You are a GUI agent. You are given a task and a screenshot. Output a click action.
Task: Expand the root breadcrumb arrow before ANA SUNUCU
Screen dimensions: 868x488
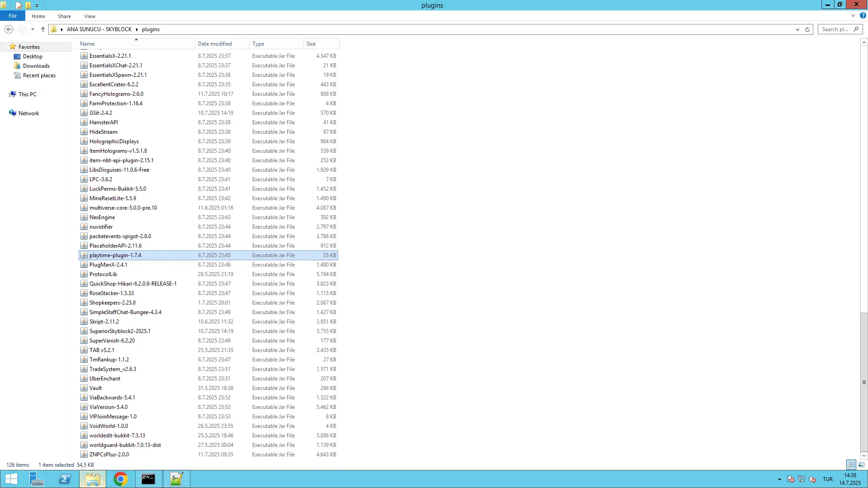point(61,29)
